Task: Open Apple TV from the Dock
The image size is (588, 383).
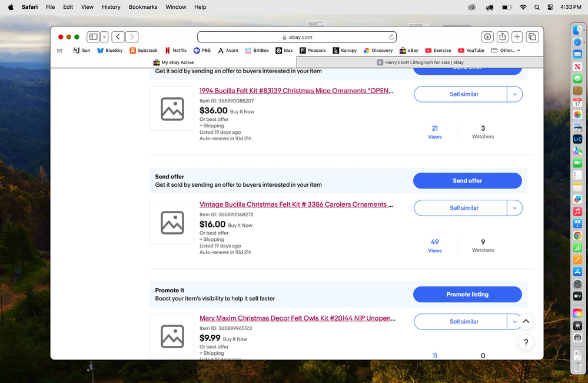Action: click(577, 296)
